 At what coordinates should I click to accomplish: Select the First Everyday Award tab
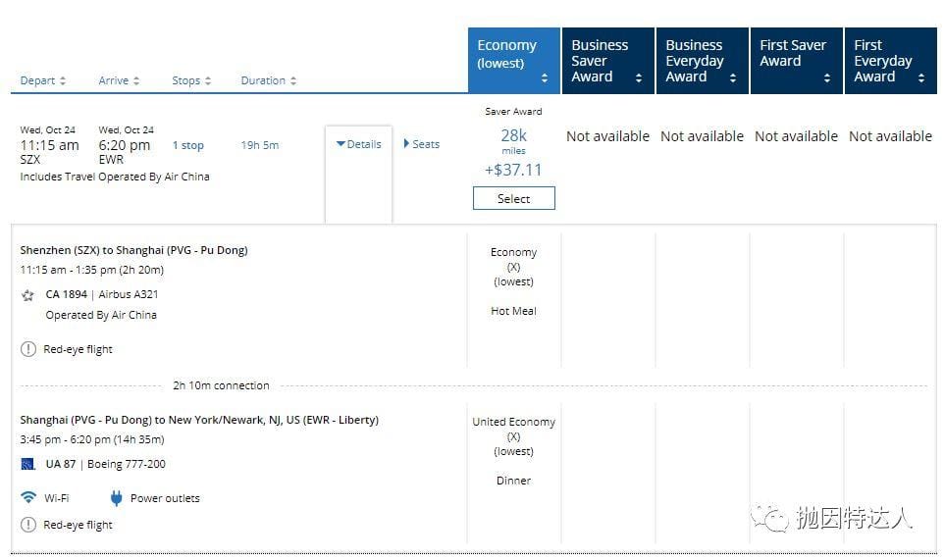click(891, 60)
